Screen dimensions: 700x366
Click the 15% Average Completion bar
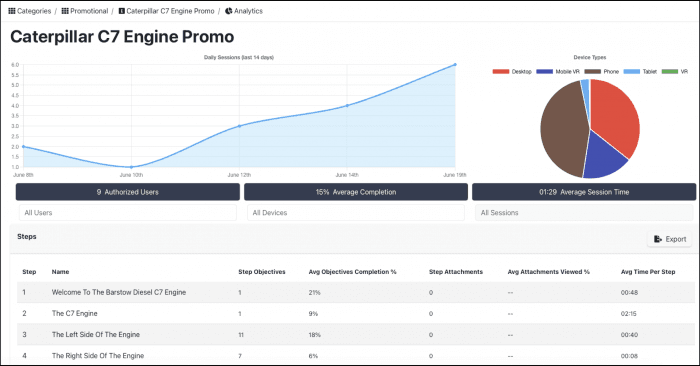point(356,192)
